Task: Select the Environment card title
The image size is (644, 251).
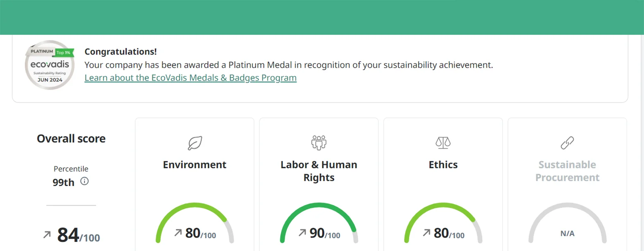Action: (194, 165)
